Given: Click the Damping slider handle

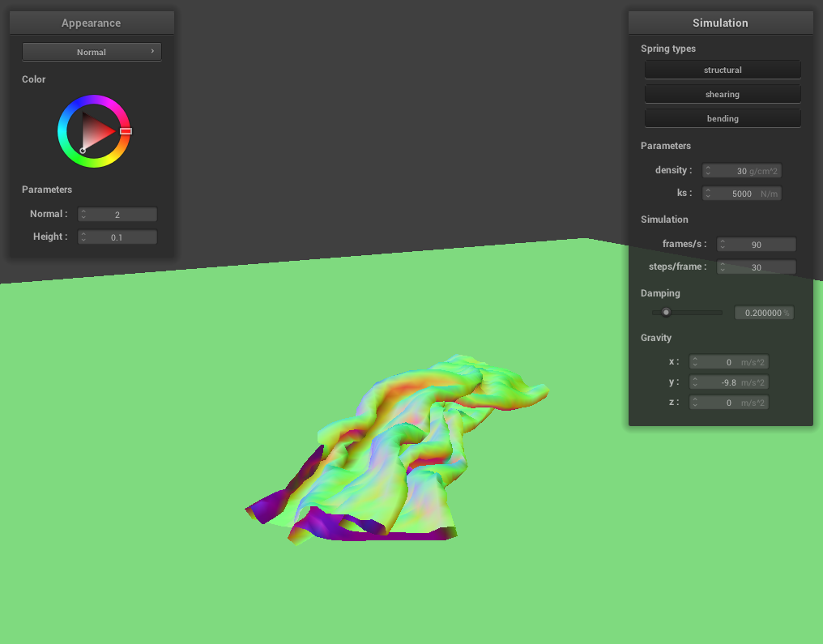Looking at the screenshot, I should point(666,313).
